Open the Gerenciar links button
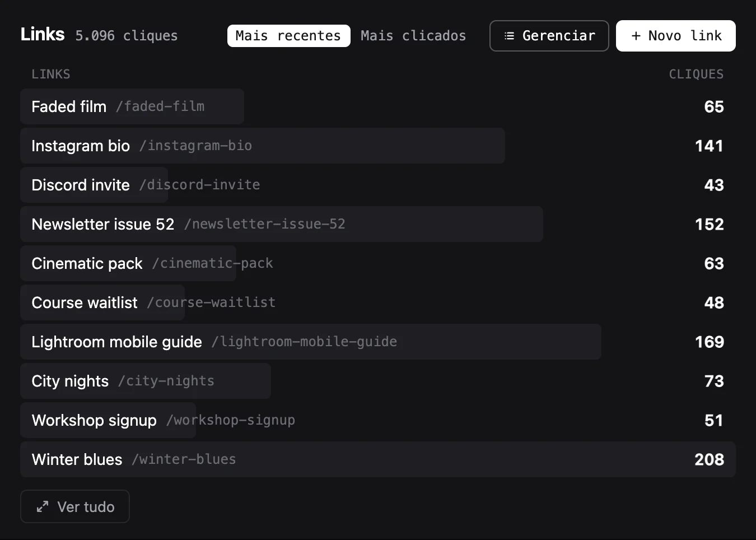Viewport: 756px width, 540px height. coord(549,36)
